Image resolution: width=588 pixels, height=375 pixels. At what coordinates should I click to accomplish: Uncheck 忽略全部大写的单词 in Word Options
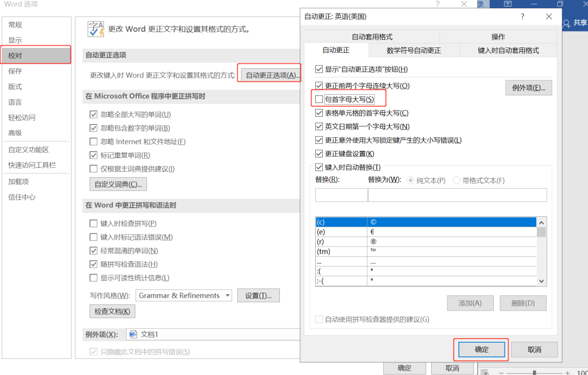(x=94, y=114)
